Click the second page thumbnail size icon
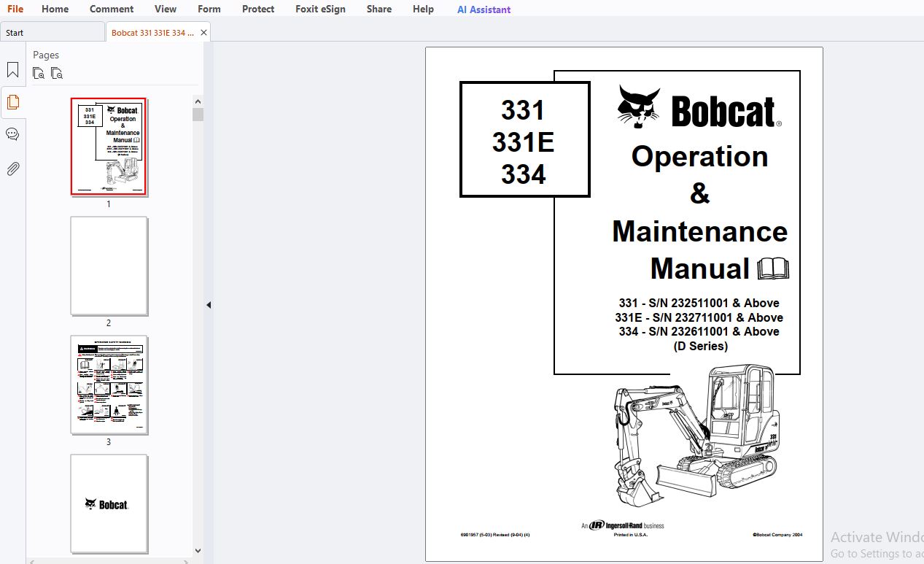This screenshot has height=564, width=924. tap(57, 73)
